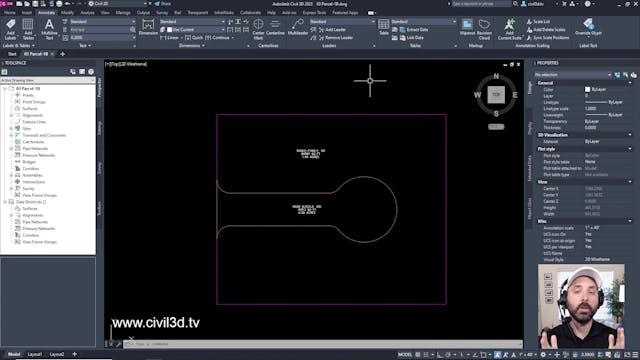Open the Output ribbon tab
This screenshot has height=360, width=640.
[143, 13]
